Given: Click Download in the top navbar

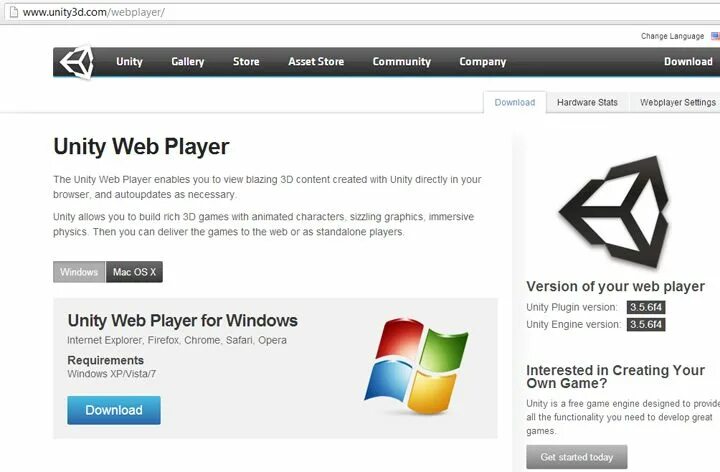Looking at the screenshot, I should [688, 62].
